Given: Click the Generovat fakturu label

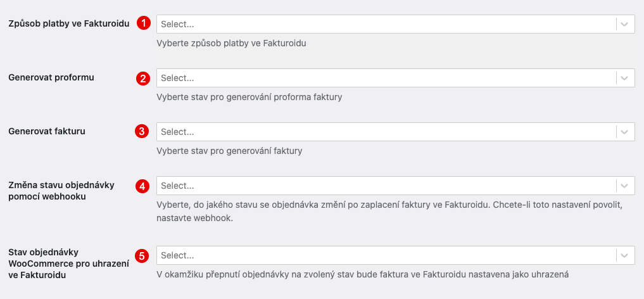Looking at the screenshot, I should click(x=47, y=131).
